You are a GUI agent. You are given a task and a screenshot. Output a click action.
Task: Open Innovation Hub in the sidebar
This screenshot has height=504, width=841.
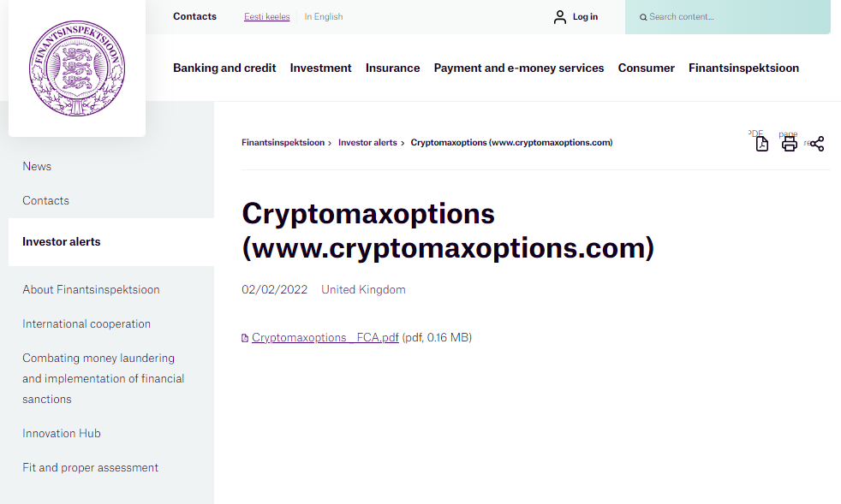point(62,433)
